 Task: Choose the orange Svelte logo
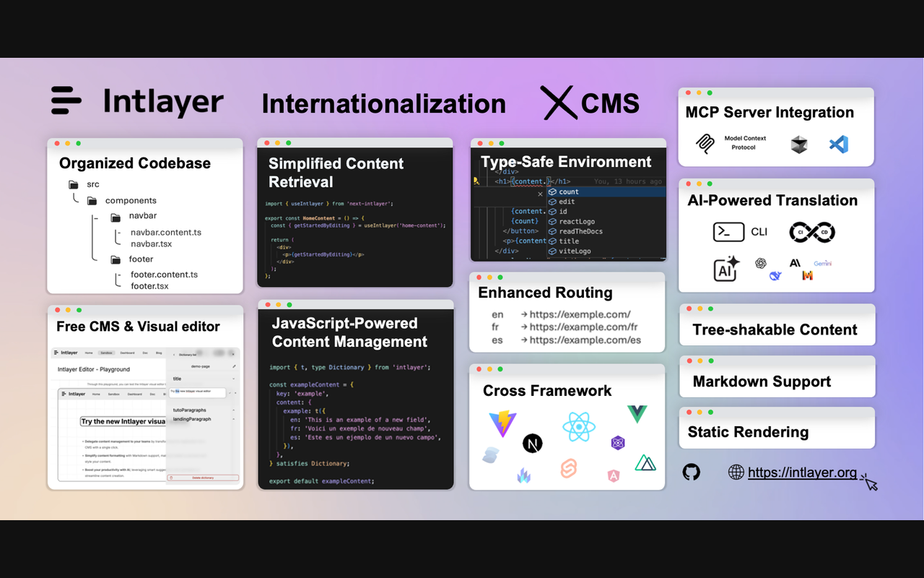569,469
